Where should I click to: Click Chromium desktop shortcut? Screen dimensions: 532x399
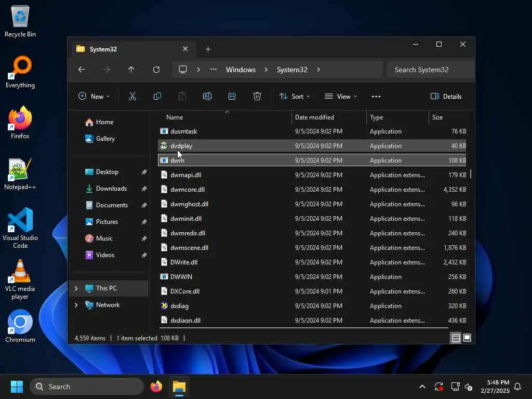point(20,326)
